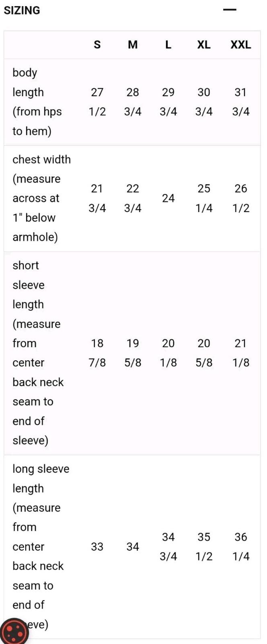Select the XL size column header
This screenshot has width=267, height=644.
click(204, 45)
